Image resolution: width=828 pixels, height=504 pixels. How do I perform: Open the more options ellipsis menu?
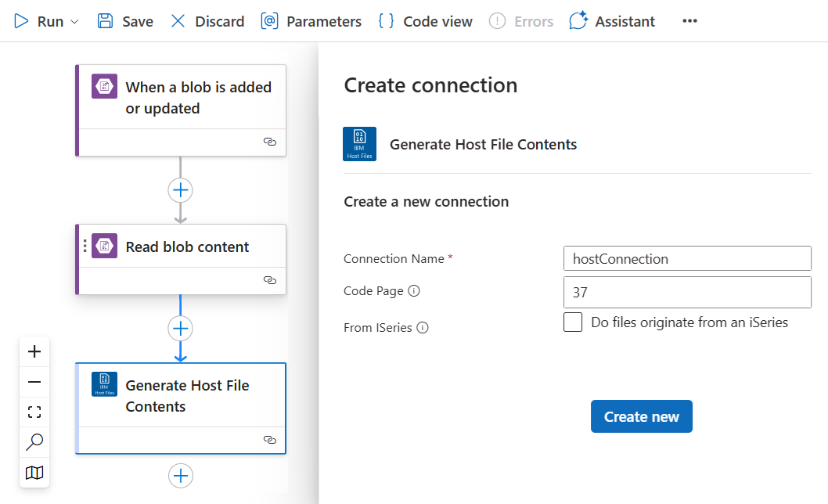coord(689,21)
